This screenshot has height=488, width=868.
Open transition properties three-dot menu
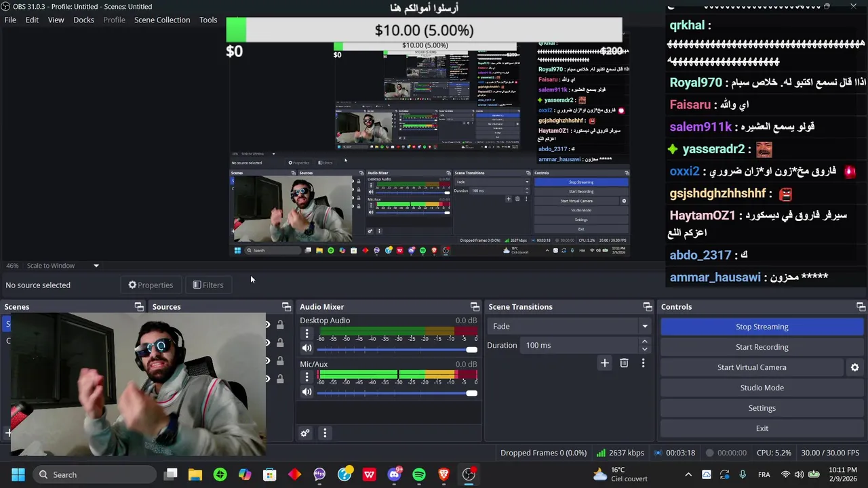[643, 363]
